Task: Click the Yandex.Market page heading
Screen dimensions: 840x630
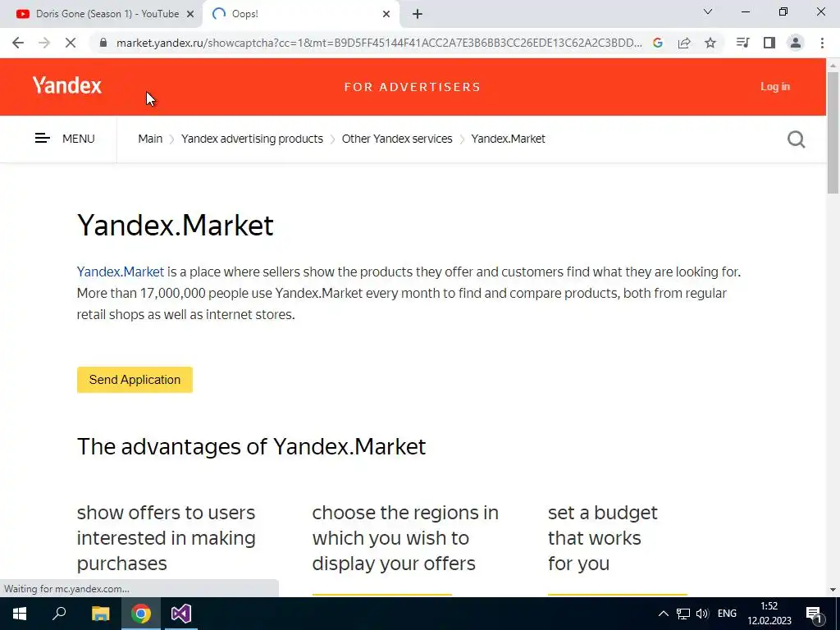Action: click(x=176, y=225)
